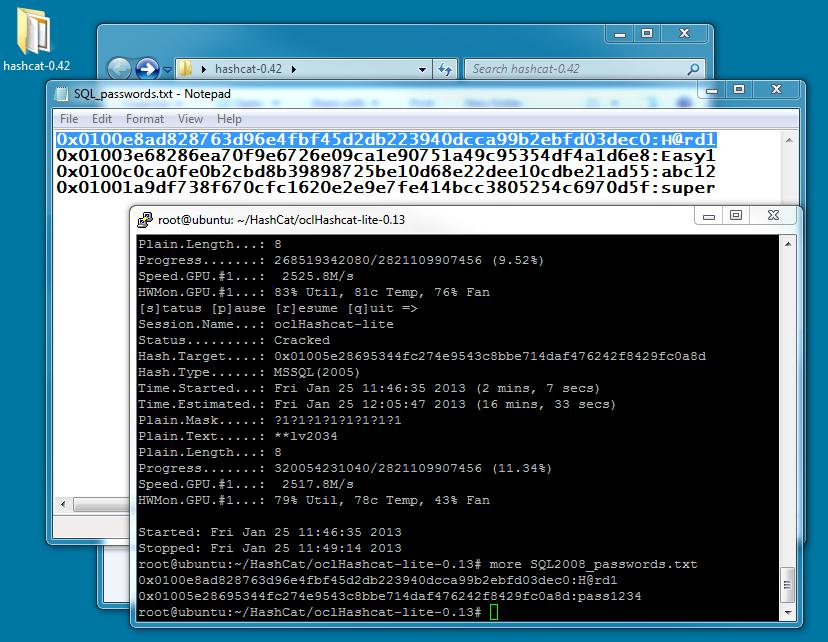828x642 pixels.
Task: Open Explorer's recent locations dropdown arrow
Action: click(167, 70)
